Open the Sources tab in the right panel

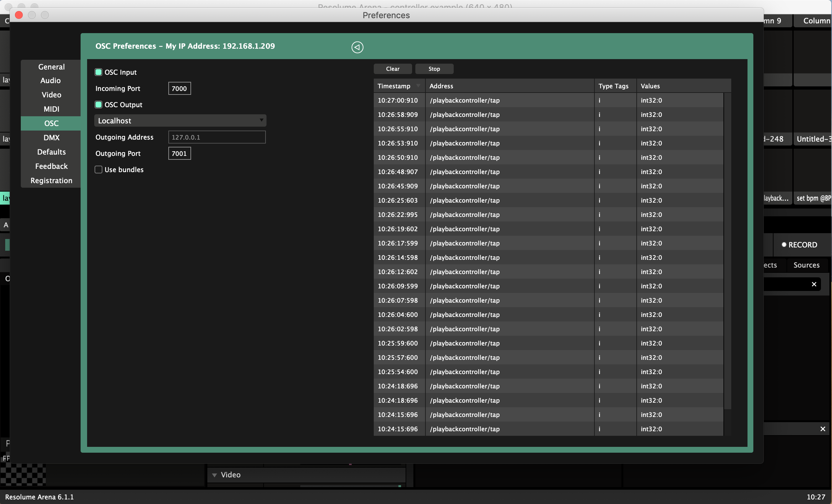806,265
